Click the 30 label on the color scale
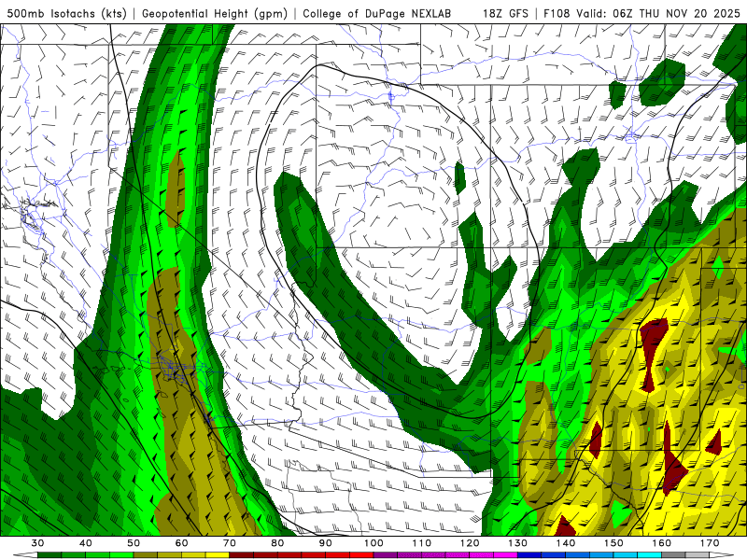Viewport: 747px width, 560px height. point(37,543)
